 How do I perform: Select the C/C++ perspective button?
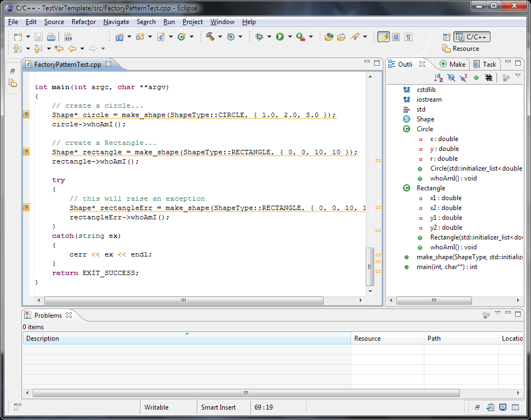coord(471,37)
